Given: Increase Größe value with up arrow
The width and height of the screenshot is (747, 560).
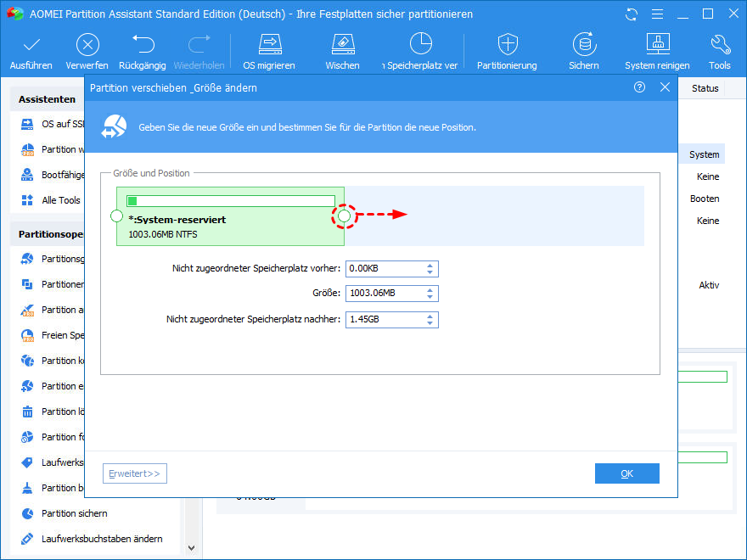Looking at the screenshot, I should (430, 290).
